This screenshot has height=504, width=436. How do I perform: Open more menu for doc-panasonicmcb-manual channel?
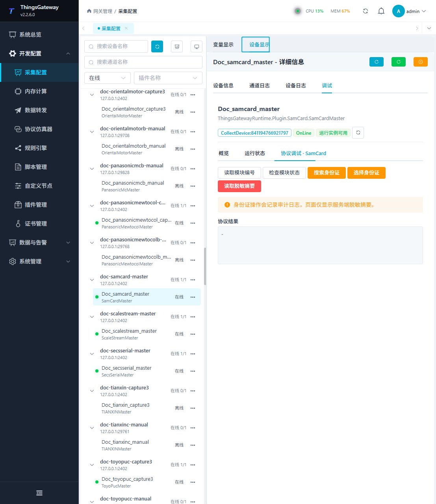[x=193, y=169]
